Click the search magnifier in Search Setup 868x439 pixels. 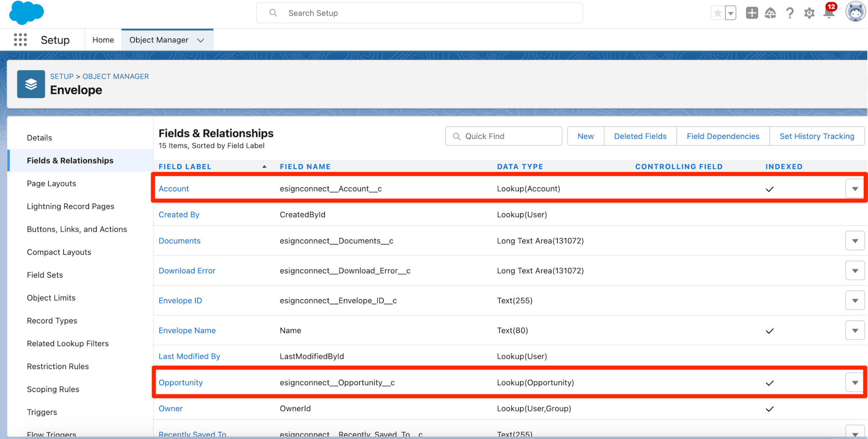click(x=273, y=13)
